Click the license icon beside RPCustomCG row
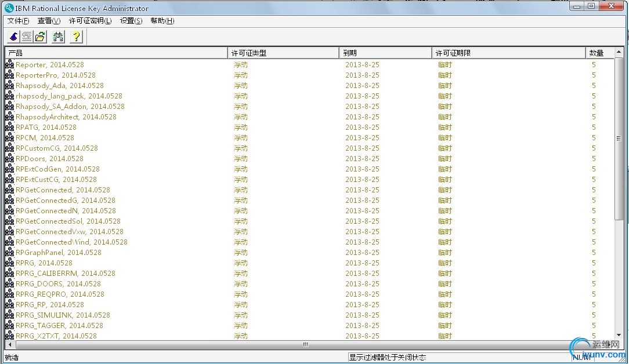This screenshot has height=364, width=629. [x=10, y=148]
